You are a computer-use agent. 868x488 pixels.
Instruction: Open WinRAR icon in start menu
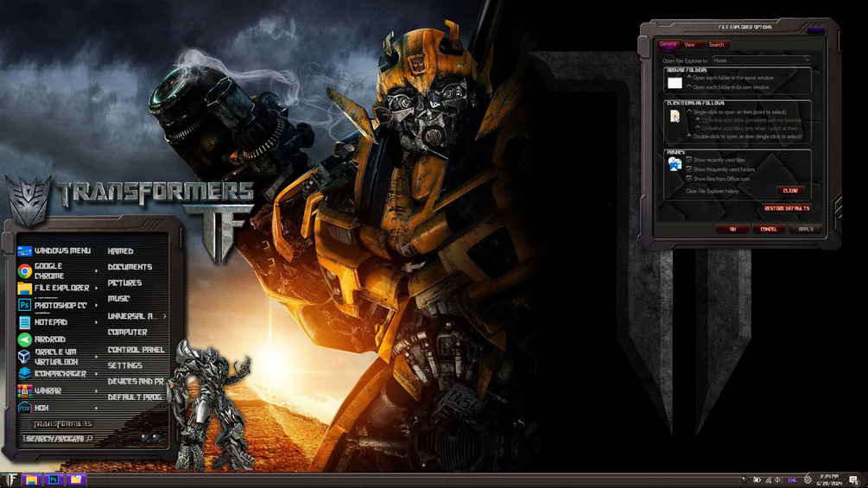point(24,390)
